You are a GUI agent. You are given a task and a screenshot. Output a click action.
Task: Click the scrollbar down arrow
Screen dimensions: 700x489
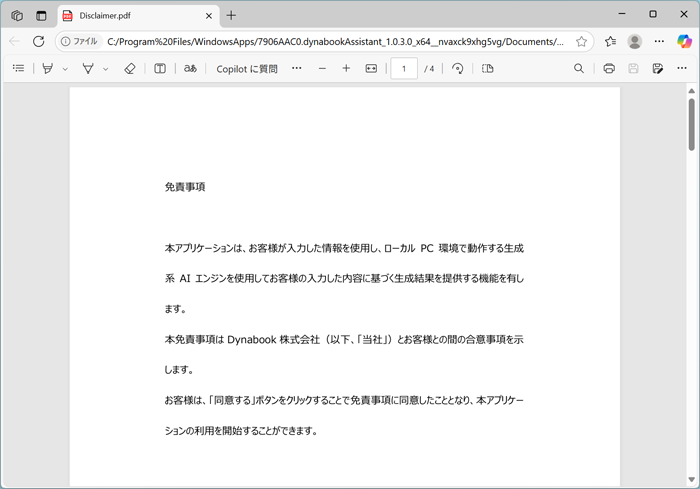point(692,480)
